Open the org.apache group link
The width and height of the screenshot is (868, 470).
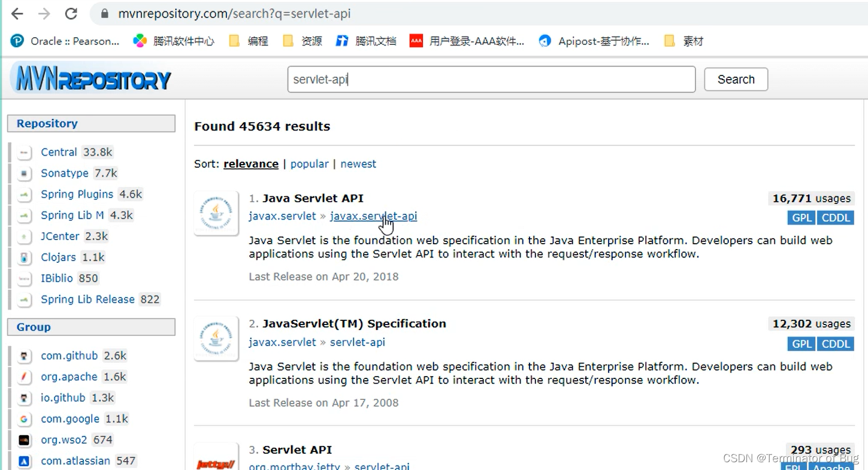tap(69, 377)
